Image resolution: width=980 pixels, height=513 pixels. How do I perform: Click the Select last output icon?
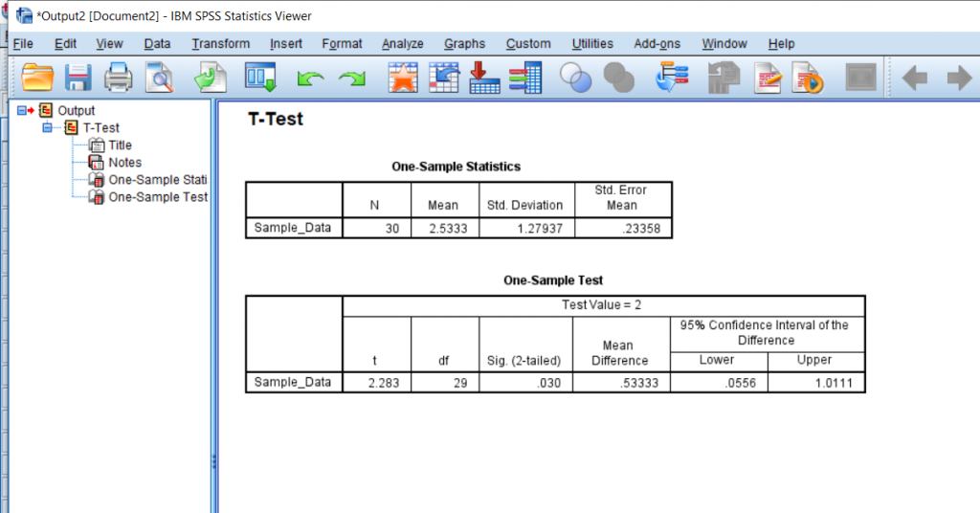[672, 78]
